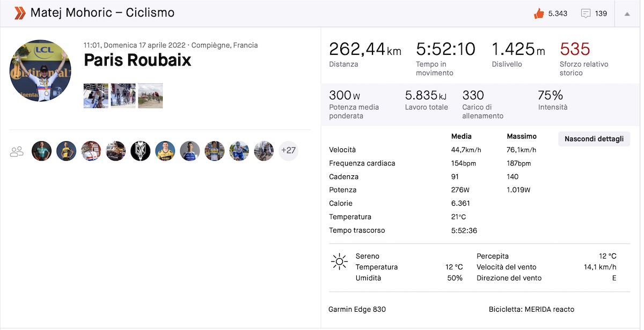Hide details with the Nascondi dettagli button

[x=594, y=139]
